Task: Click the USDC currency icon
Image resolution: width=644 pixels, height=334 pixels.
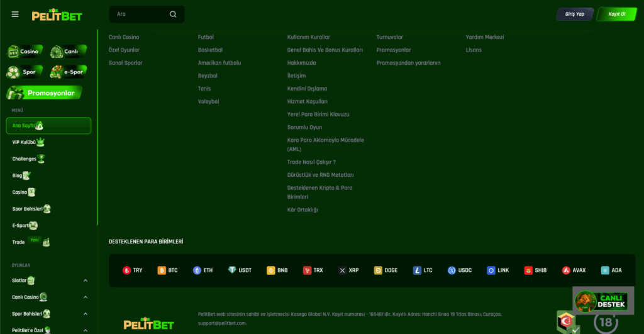Action: (452, 270)
